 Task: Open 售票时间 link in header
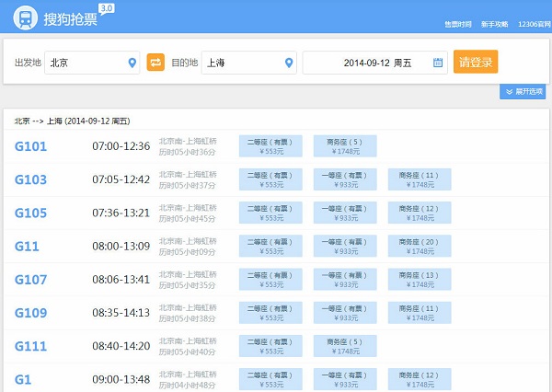[x=457, y=24]
